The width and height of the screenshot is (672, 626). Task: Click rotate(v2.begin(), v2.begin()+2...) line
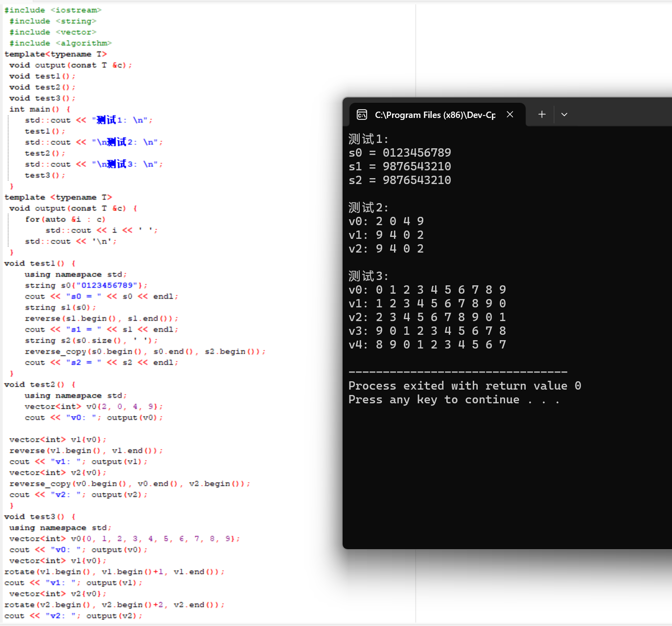click(x=115, y=605)
